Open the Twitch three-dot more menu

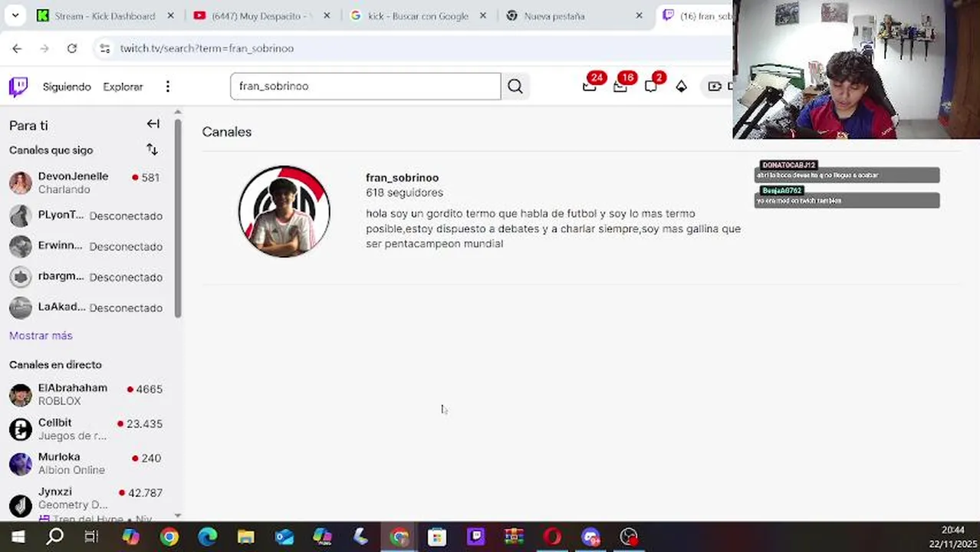[x=167, y=87]
